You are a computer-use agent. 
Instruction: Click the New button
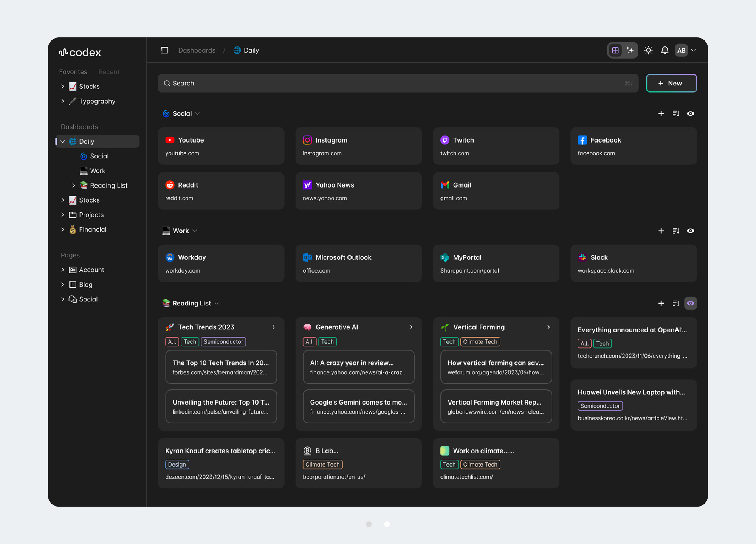tap(671, 83)
